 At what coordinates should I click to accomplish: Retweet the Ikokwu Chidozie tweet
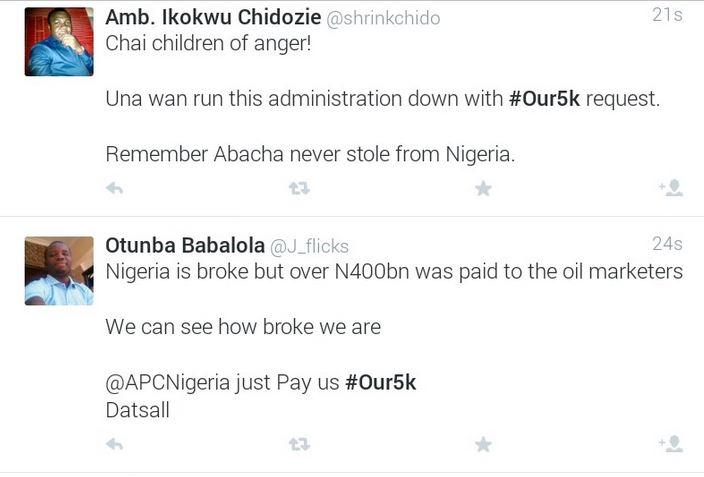click(x=298, y=188)
